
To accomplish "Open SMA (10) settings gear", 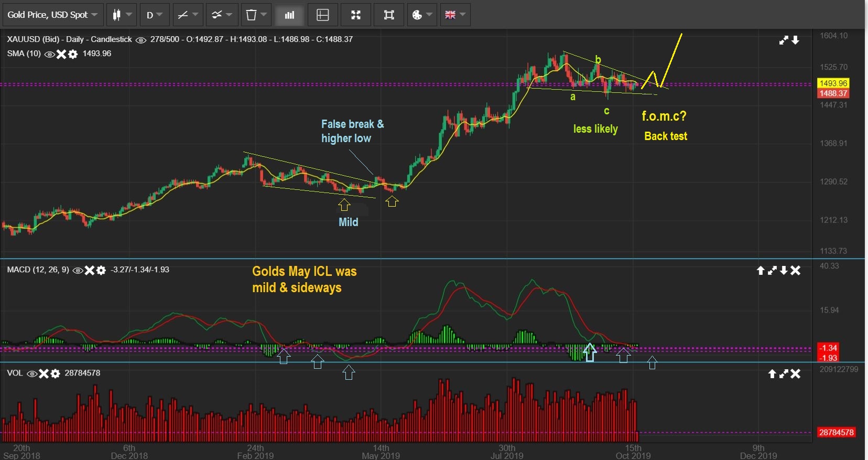I will pyautogui.click(x=73, y=54).
